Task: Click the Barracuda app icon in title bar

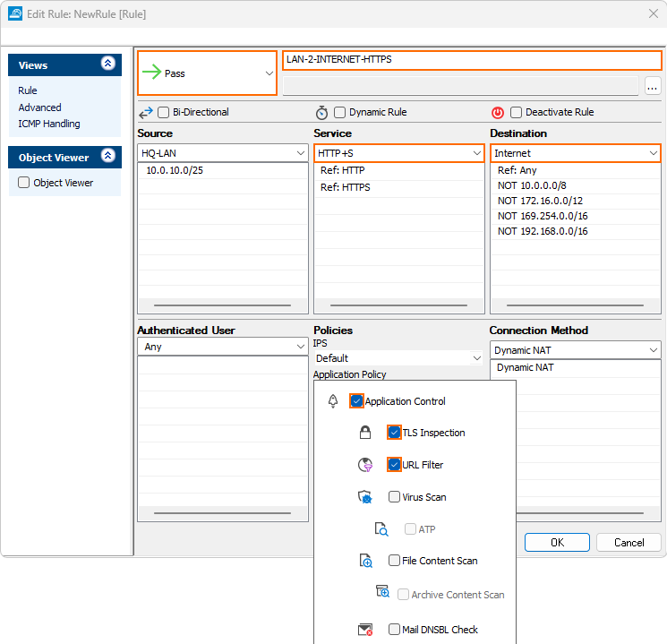Action: coord(15,13)
